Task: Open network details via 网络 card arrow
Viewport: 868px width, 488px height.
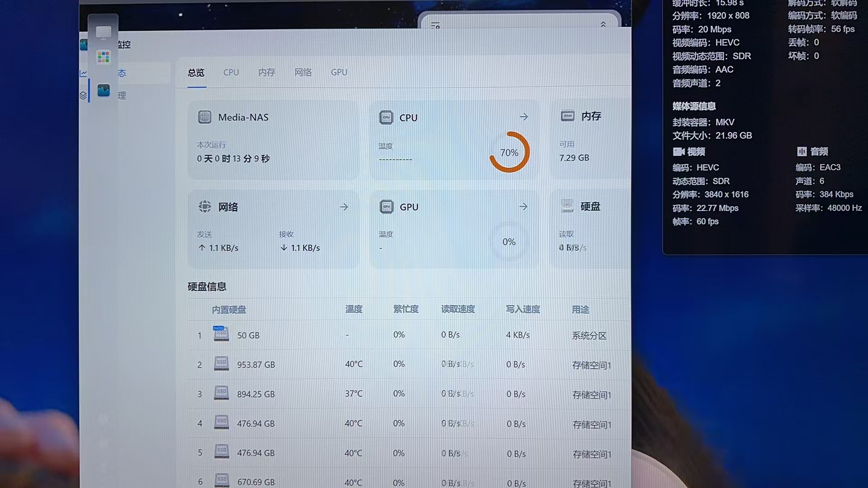Action: coord(344,207)
